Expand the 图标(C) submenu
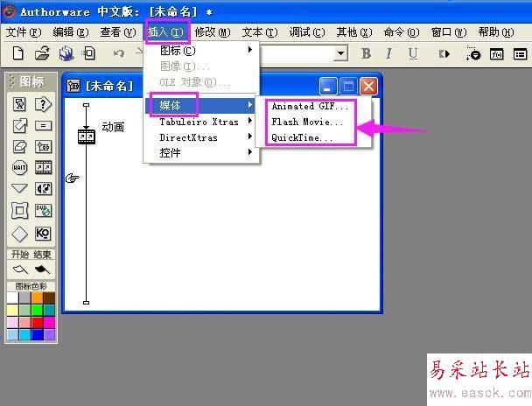The height and width of the screenshot is (406, 532). tap(201, 51)
